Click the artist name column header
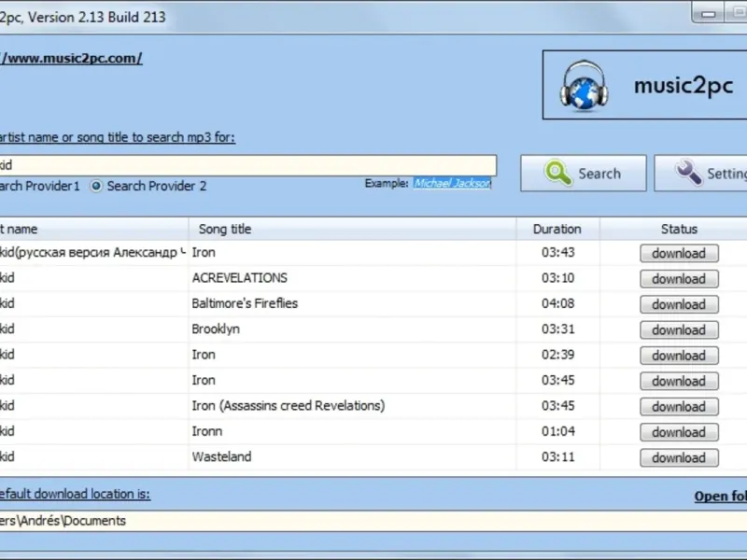Screen dimensions: 747x560 pyautogui.click(x=94, y=229)
